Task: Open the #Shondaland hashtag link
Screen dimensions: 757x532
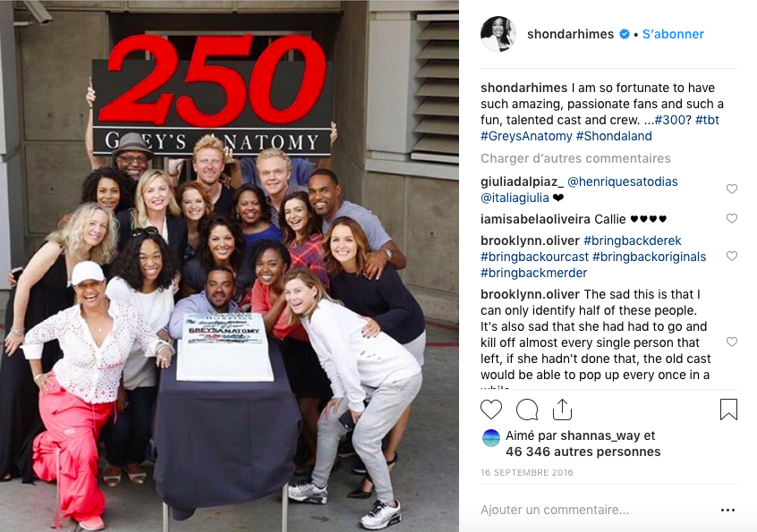Action: pyautogui.click(x=614, y=136)
